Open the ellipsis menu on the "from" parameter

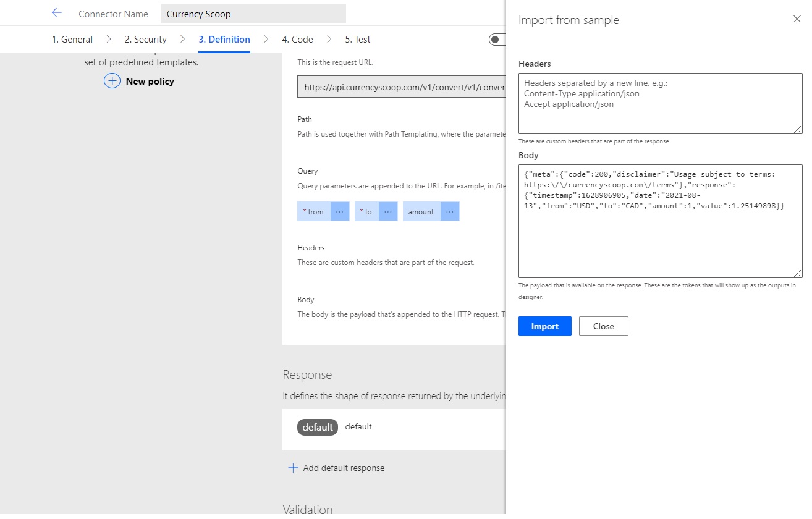click(339, 211)
